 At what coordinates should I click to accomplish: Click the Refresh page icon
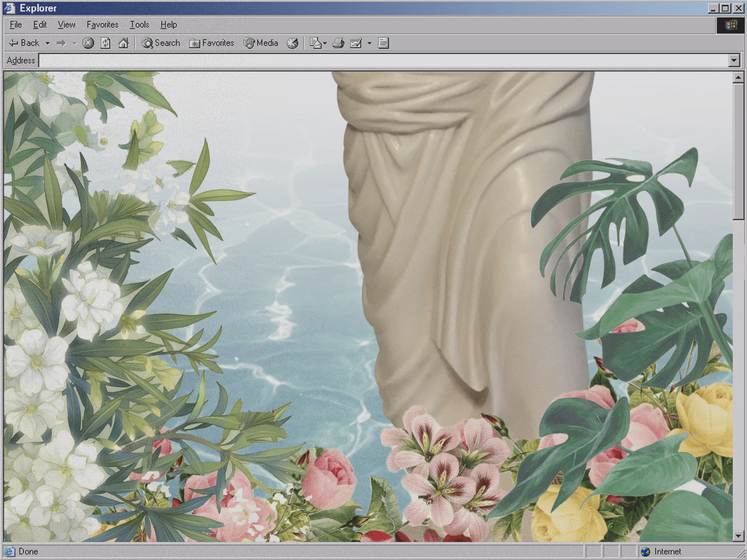point(105,43)
